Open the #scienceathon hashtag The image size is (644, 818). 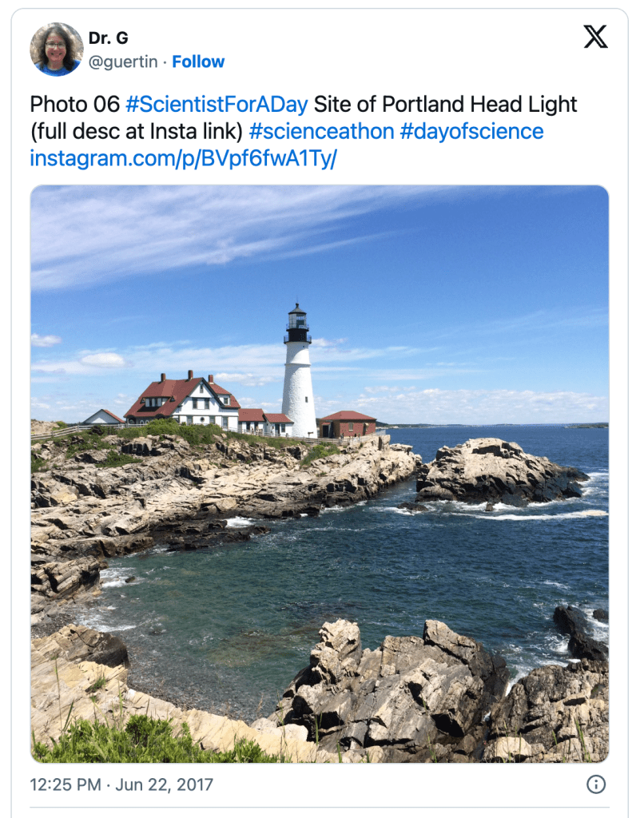point(321,132)
